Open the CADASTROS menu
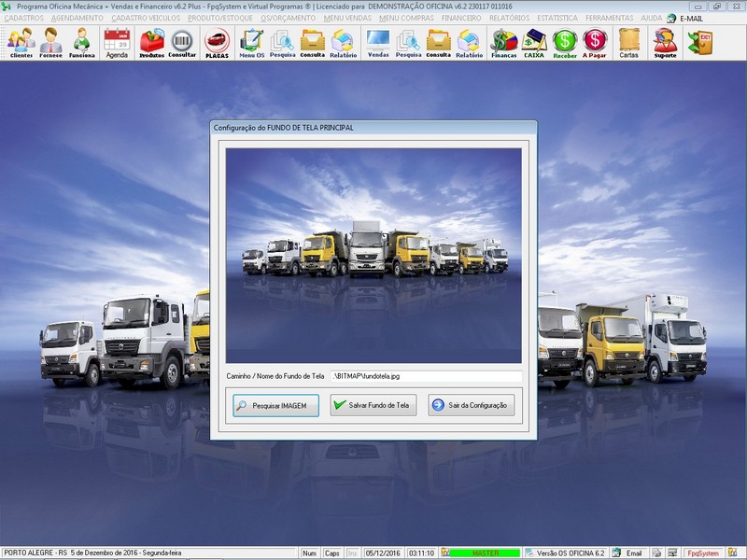 [24, 18]
